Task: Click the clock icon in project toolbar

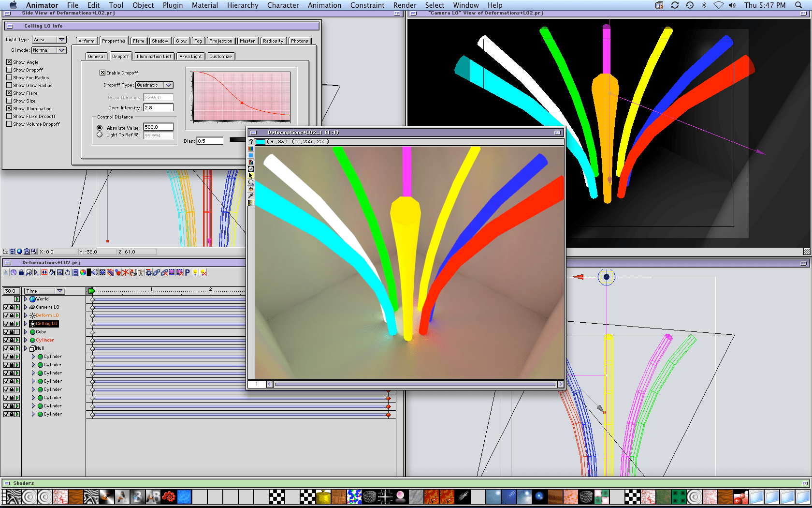Action: point(14,272)
